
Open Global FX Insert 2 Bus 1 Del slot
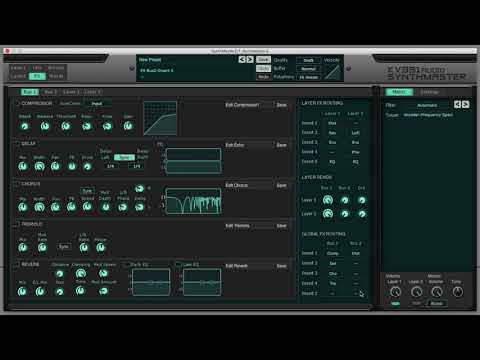[x=332, y=263]
